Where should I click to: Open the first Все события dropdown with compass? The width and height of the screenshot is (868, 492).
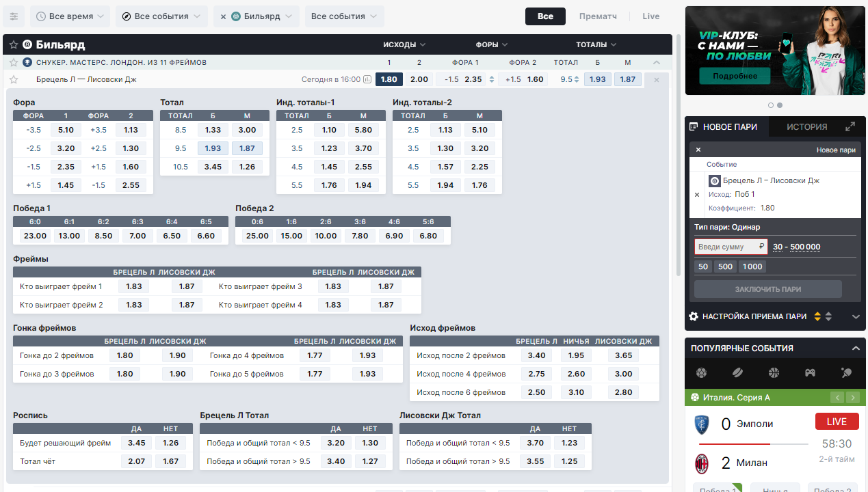click(161, 16)
